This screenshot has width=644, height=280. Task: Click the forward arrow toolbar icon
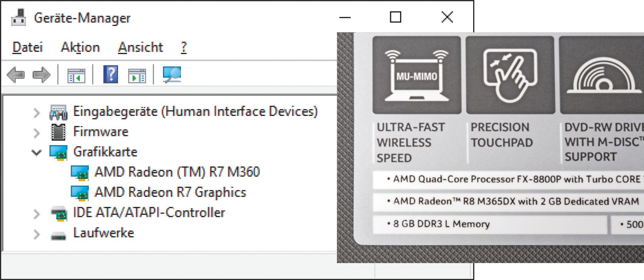(x=41, y=75)
